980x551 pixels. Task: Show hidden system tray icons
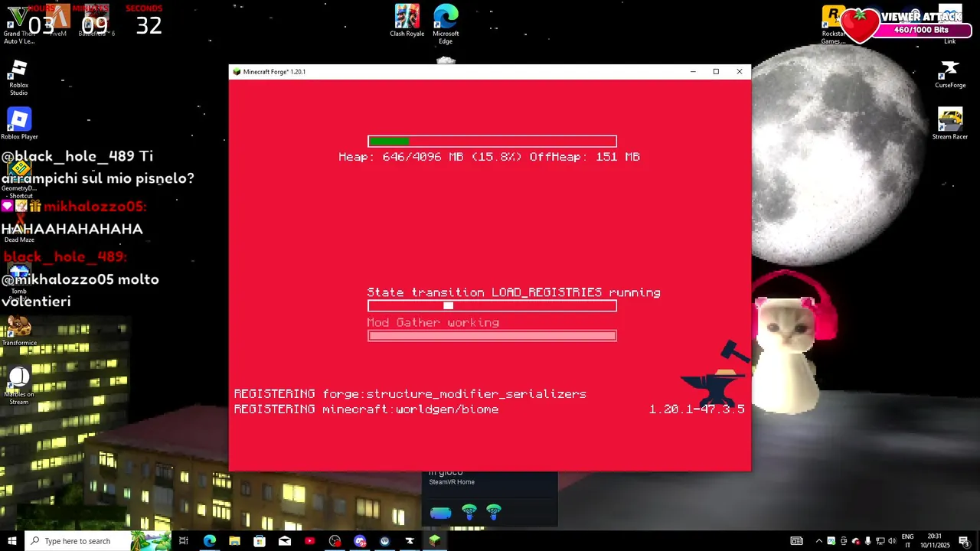pyautogui.click(x=818, y=541)
